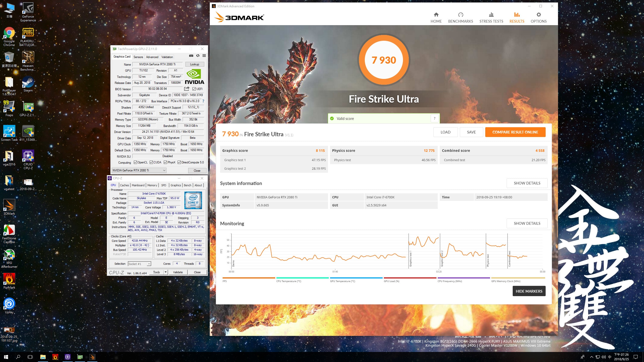Screen dimensions: 644x362
Task: Click LOAD button in 3DMark
Action: (x=445, y=132)
